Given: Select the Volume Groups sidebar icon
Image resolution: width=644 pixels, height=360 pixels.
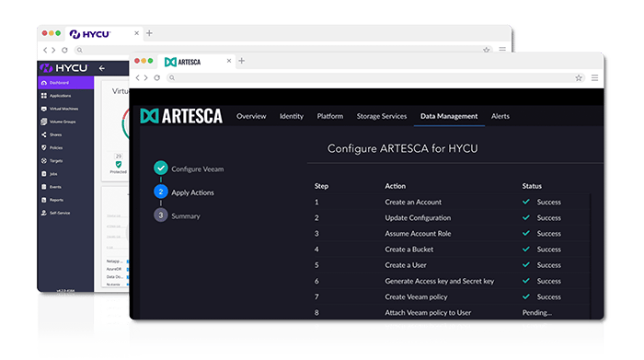Looking at the screenshot, I should point(44,122).
